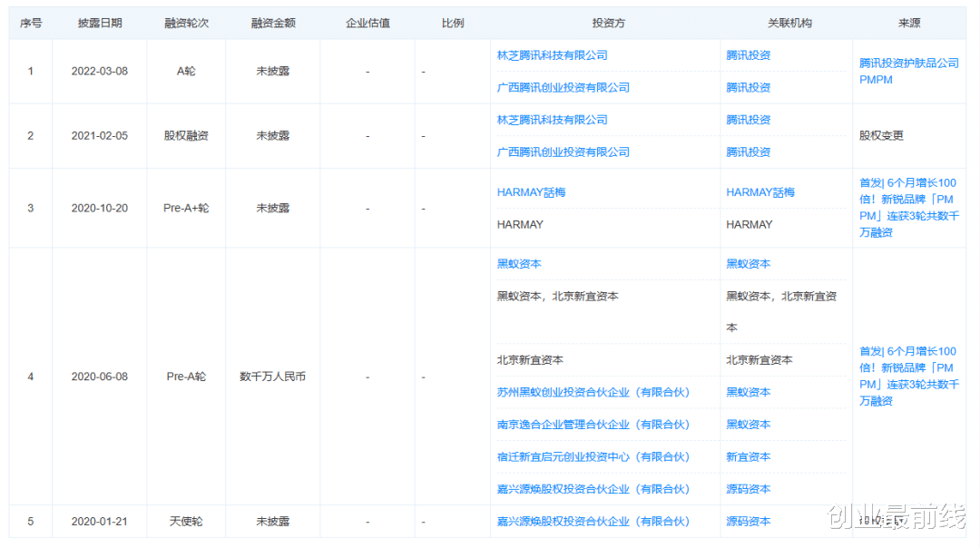Click 黑蚁资本 link beside 苏州黑蚁创业投资合伙企业
This screenshot has height=548, width=980.
pyautogui.click(x=748, y=393)
